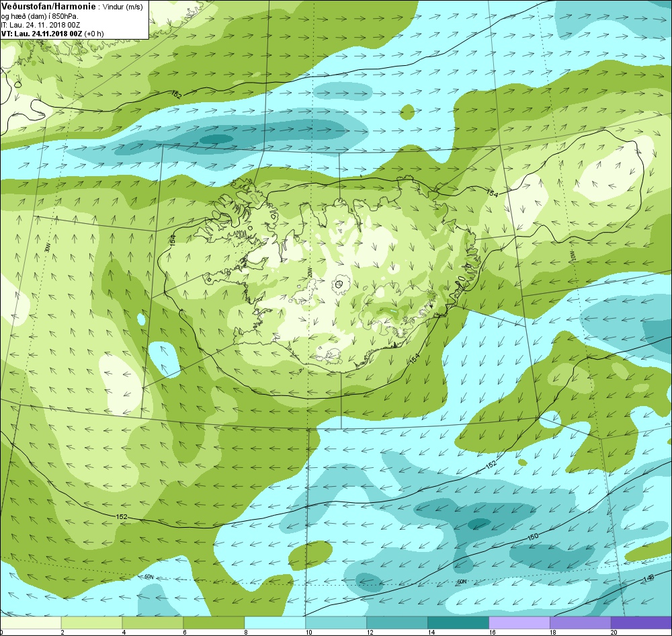Click the 'Vindur (m/s)' label
This screenshot has width=672, height=636.
[x=123, y=7]
